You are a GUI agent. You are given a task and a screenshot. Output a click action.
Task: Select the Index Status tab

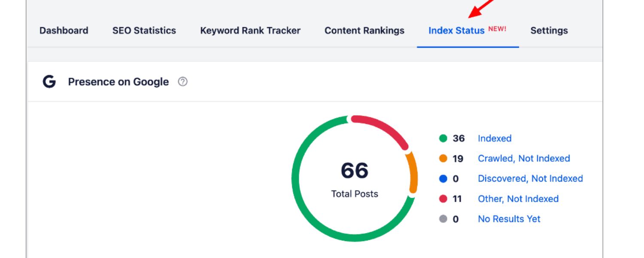[456, 31]
